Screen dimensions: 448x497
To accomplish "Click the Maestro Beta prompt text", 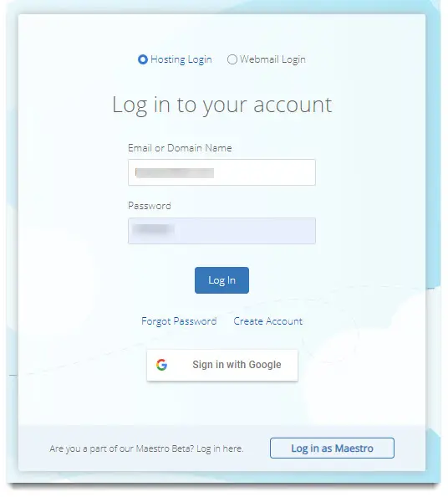I will [x=146, y=448].
